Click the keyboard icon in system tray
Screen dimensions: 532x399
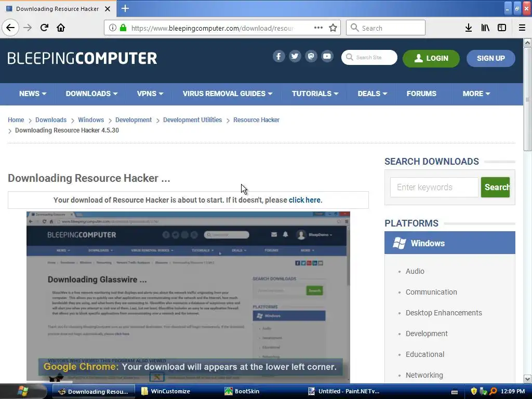click(455, 392)
